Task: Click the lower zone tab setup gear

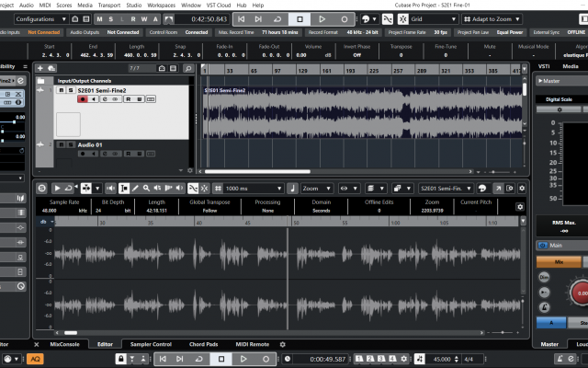Action: coord(282,344)
